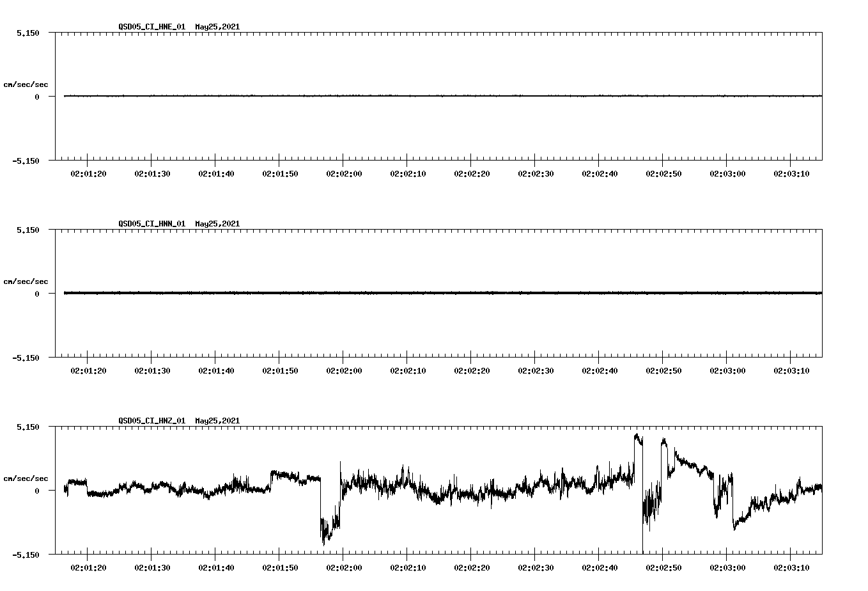
Task: Click the cm/sec/sec label on the HNE plot
Action: pos(27,83)
